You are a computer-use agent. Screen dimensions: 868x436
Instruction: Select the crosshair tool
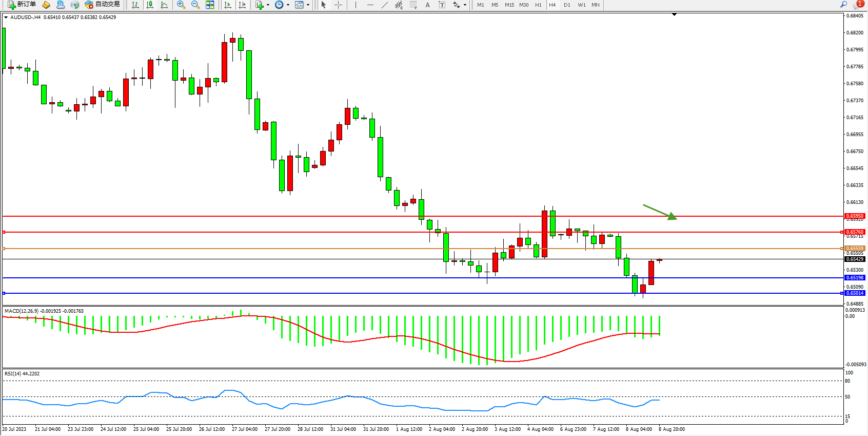[x=339, y=5]
